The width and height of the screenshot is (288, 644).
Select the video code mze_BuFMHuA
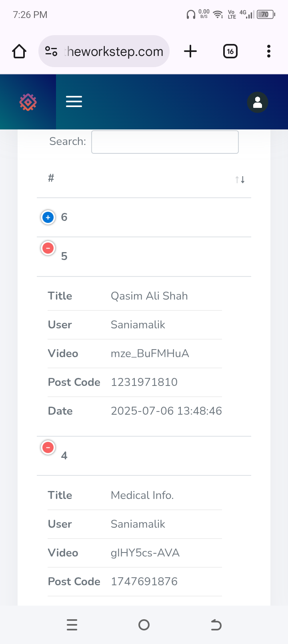pyautogui.click(x=150, y=354)
